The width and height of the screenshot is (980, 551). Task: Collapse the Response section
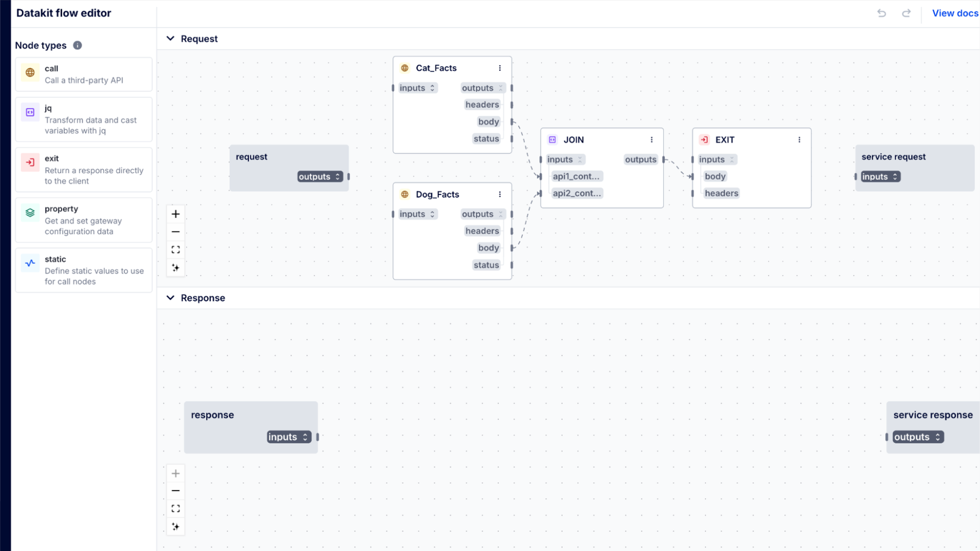pos(170,298)
